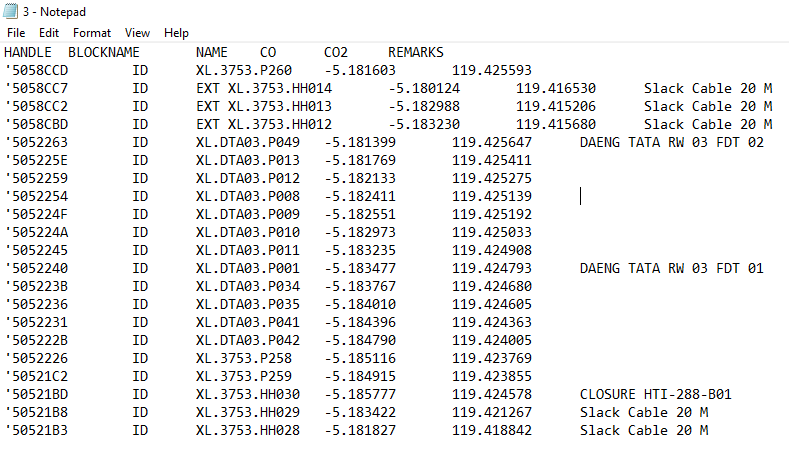Click the HANDLE column header text
Image resolution: width=789 pixels, height=450 pixels.
pos(28,52)
